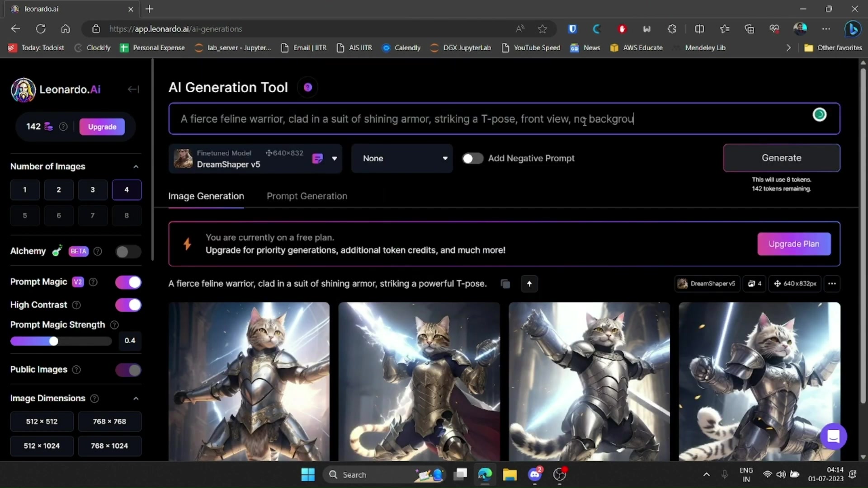Adjust the Prompt Magic Strength slider
868x488 pixels.
pyautogui.click(x=53, y=341)
